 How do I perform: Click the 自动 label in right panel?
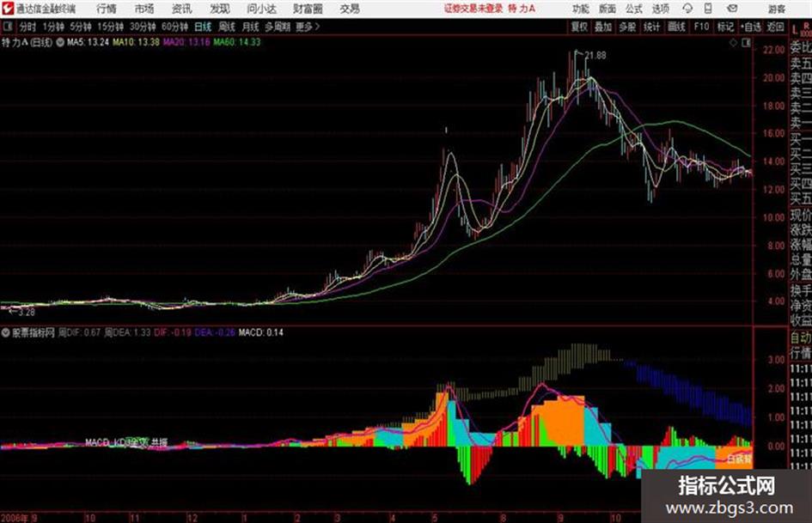click(801, 338)
